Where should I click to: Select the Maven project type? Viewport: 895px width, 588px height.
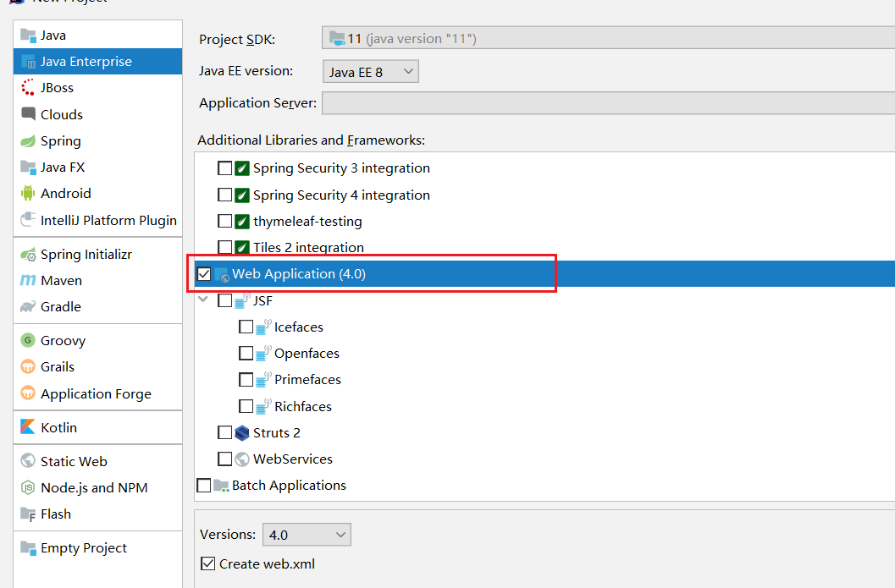(97, 281)
